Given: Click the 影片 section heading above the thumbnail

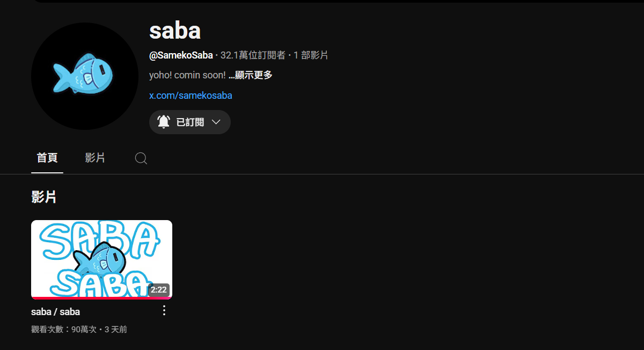Looking at the screenshot, I should pos(44,197).
